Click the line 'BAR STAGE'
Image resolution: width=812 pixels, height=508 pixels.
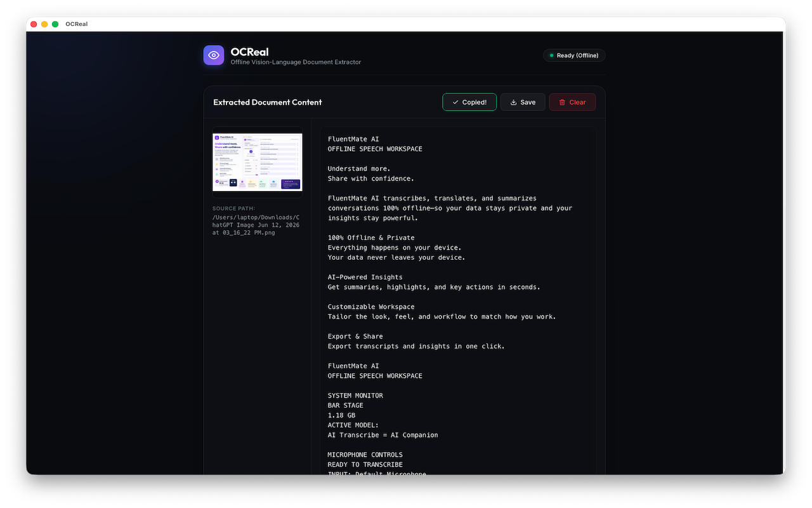[346, 405]
